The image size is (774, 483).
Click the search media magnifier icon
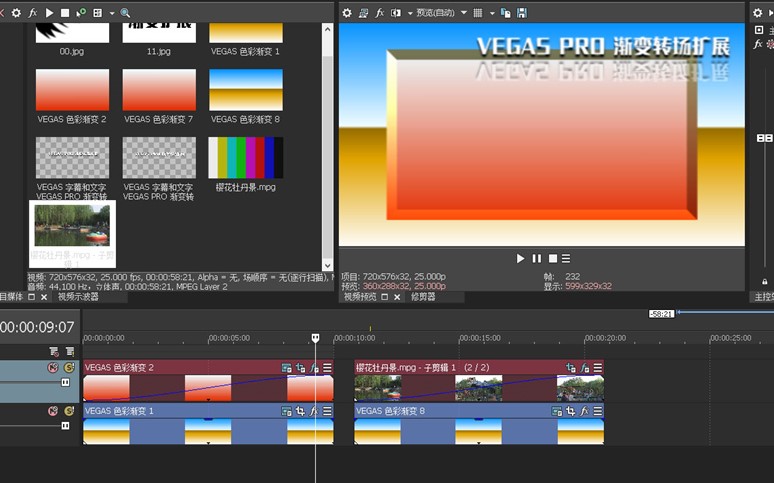125,13
